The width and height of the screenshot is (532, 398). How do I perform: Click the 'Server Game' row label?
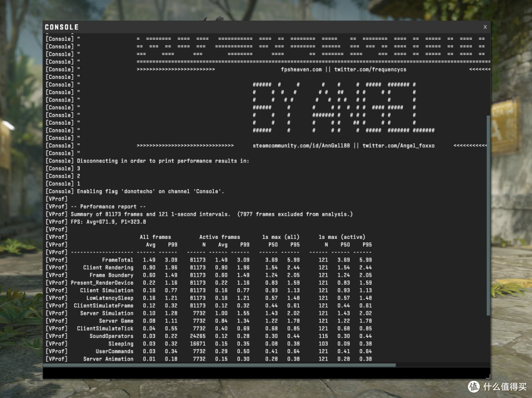[116, 321]
